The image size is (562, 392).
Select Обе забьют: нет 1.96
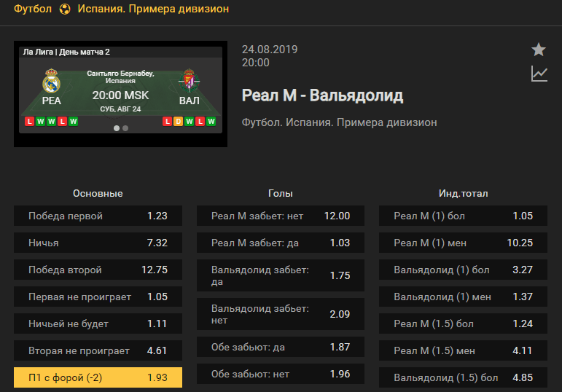coord(281,374)
